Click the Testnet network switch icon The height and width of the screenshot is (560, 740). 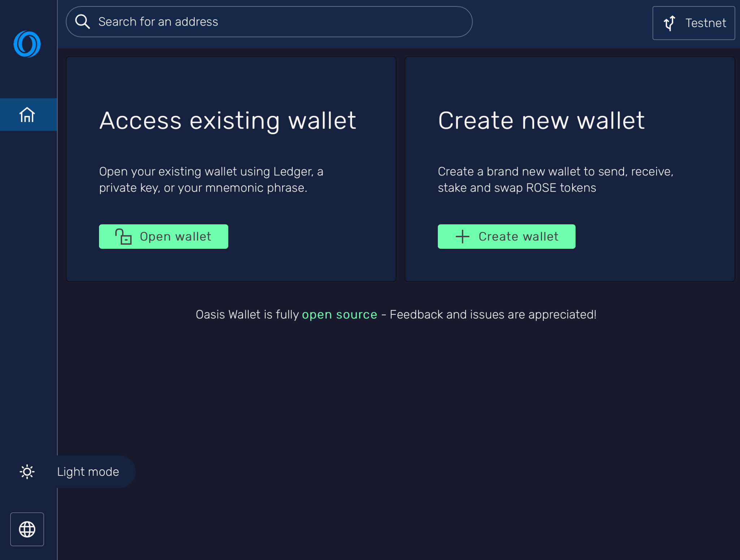click(x=669, y=23)
